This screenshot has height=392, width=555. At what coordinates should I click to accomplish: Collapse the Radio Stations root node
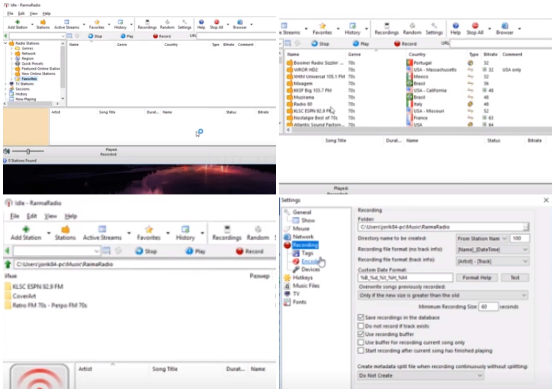(x=5, y=43)
